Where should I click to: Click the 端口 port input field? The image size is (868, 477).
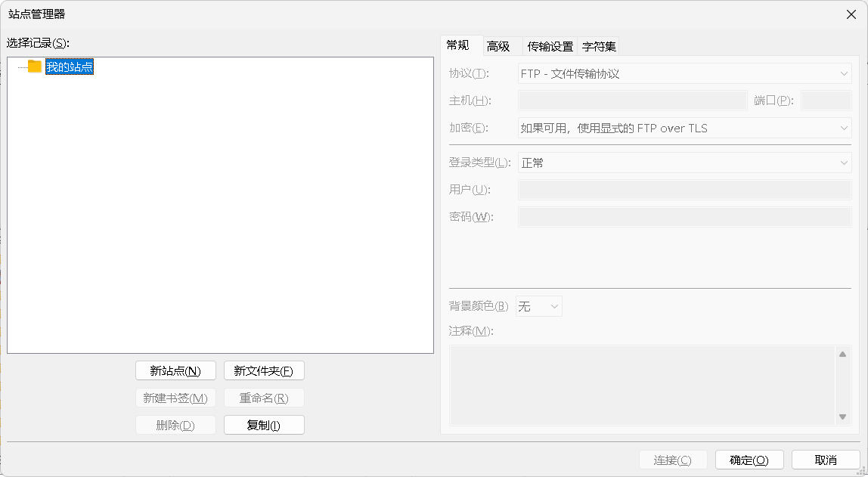(826, 101)
